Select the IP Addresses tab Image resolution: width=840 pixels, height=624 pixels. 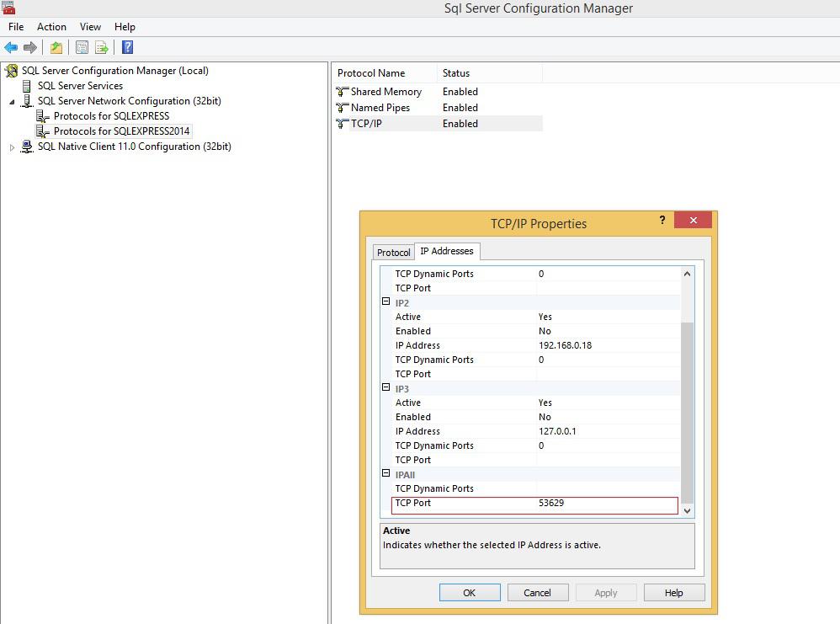pyautogui.click(x=447, y=251)
